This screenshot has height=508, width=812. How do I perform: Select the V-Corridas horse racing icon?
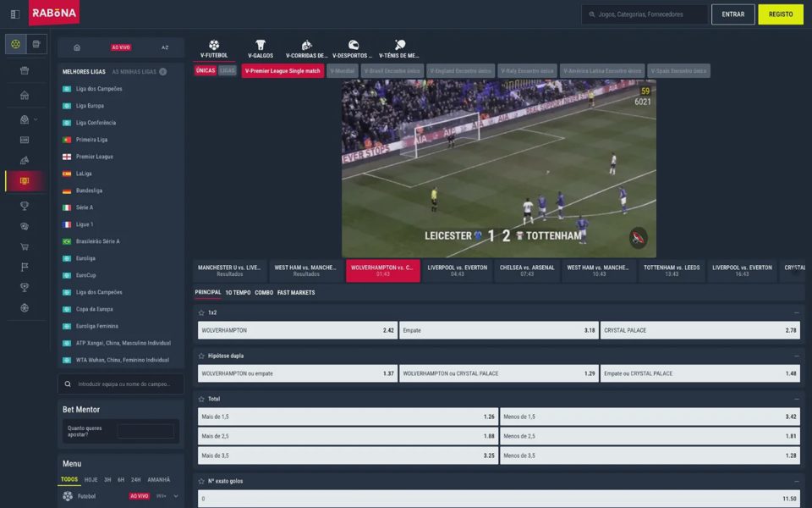click(x=306, y=45)
